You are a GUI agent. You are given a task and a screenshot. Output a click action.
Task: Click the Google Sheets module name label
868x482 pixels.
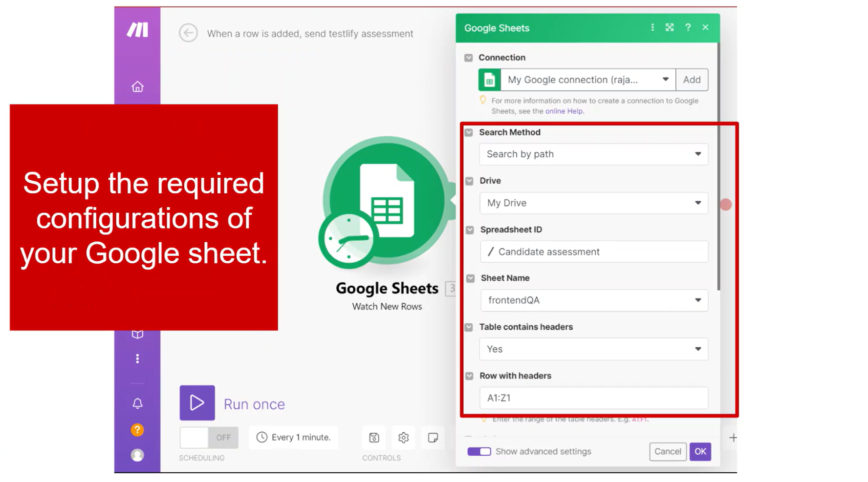[x=387, y=288]
